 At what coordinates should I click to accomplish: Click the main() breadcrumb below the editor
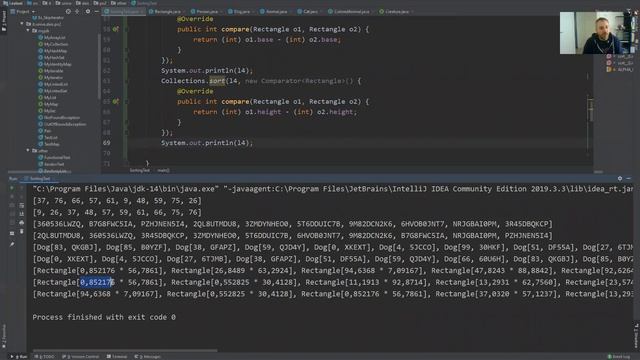pyautogui.click(x=163, y=170)
